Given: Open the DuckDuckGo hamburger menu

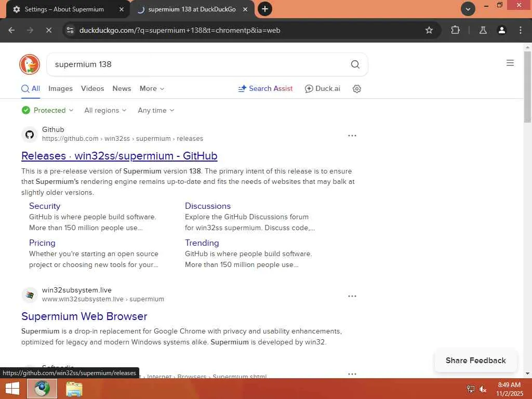Looking at the screenshot, I should point(510,63).
